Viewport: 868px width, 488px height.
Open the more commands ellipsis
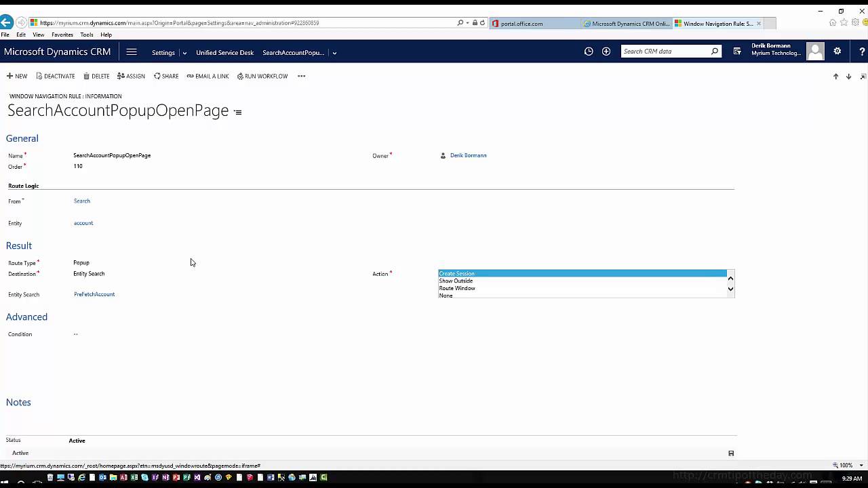[x=301, y=76]
